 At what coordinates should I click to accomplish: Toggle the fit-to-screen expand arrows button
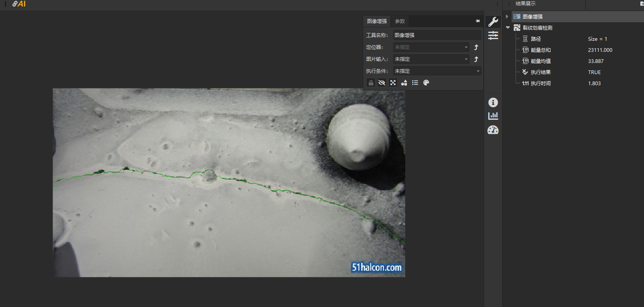(393, 83)
